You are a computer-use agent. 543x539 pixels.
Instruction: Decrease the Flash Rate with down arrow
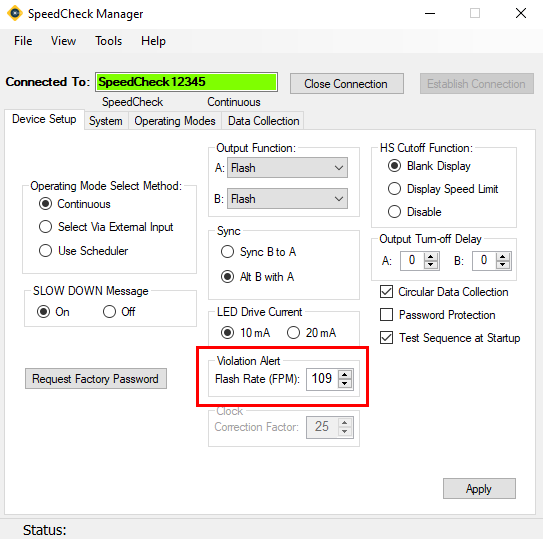click(345, 384)
